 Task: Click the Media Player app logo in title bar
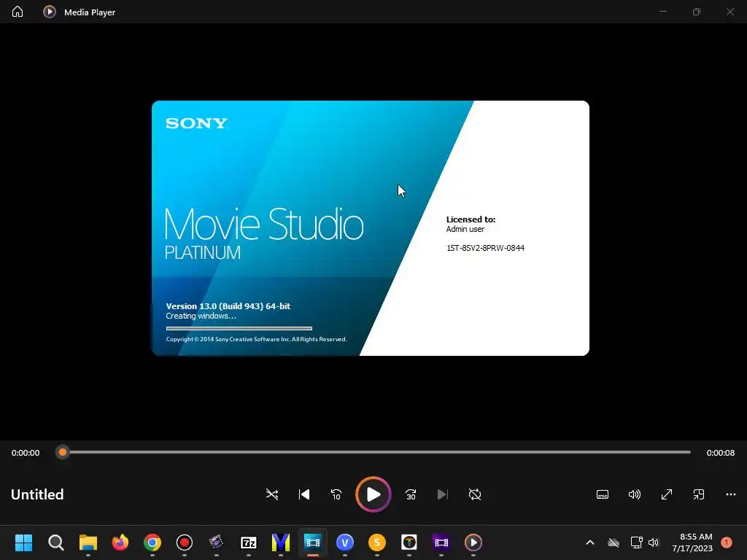click(x=50, y=12)
